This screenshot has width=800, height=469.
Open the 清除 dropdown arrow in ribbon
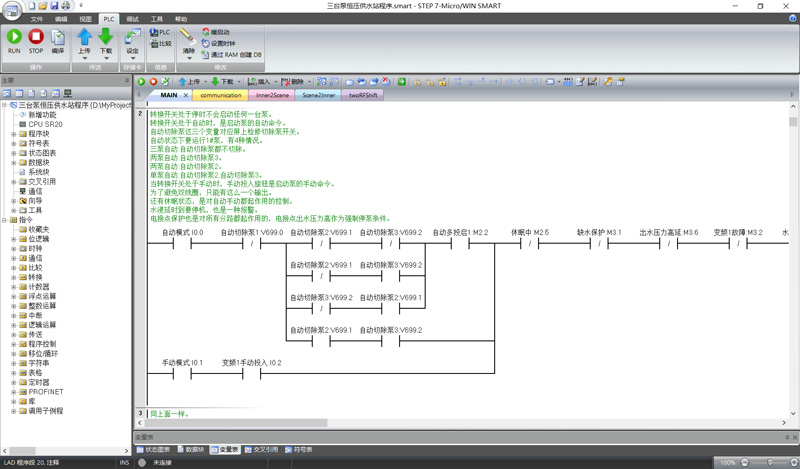(x=189, y=58)
